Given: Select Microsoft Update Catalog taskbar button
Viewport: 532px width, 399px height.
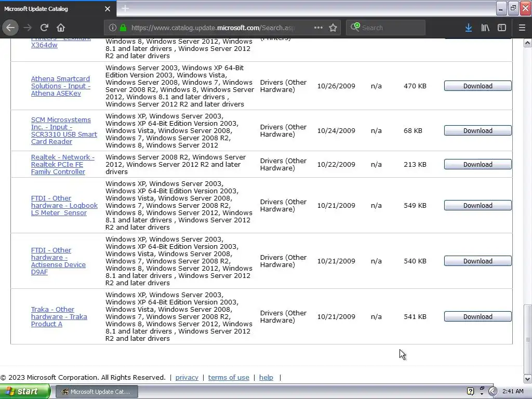Looking at the screenshot, I should click(97, 392).
